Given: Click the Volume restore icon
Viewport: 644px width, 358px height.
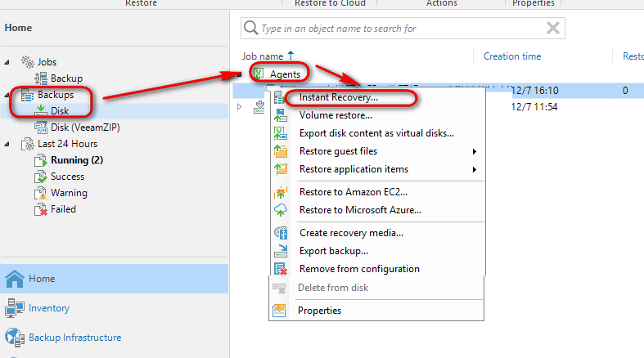Looking at the screenshot, I should click(281, 115).
